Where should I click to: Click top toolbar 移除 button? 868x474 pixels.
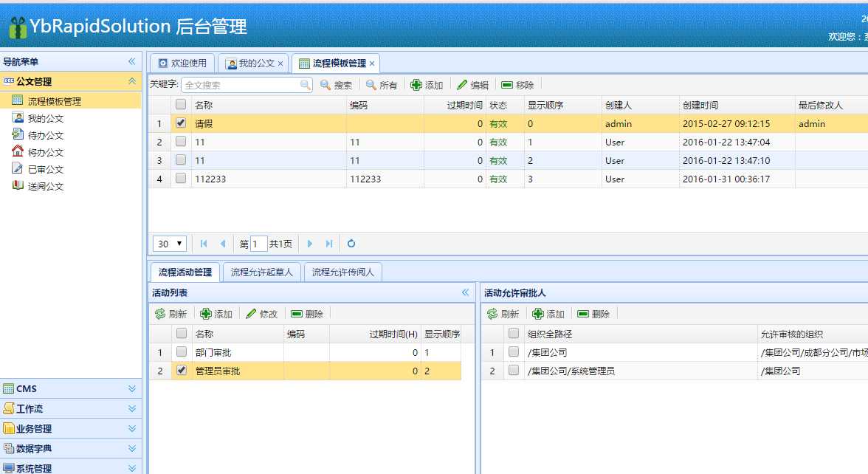[517, 85]
